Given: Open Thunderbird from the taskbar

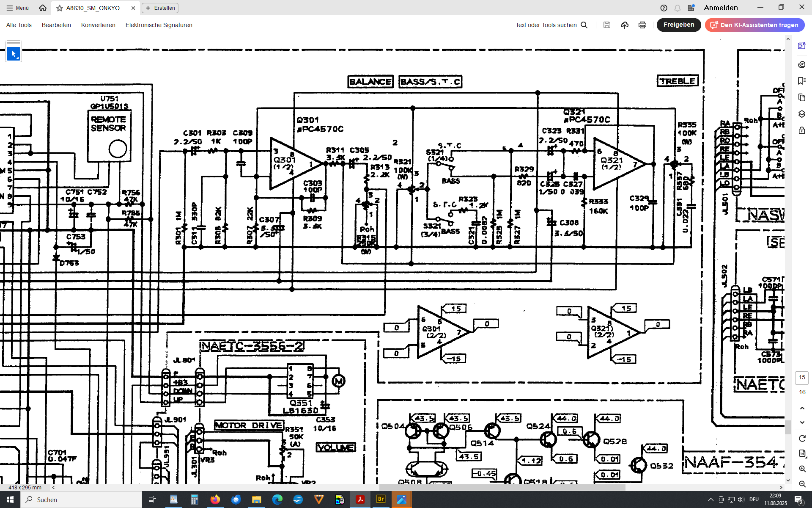Looking at the screenshot, I should (x=236, y=500).
